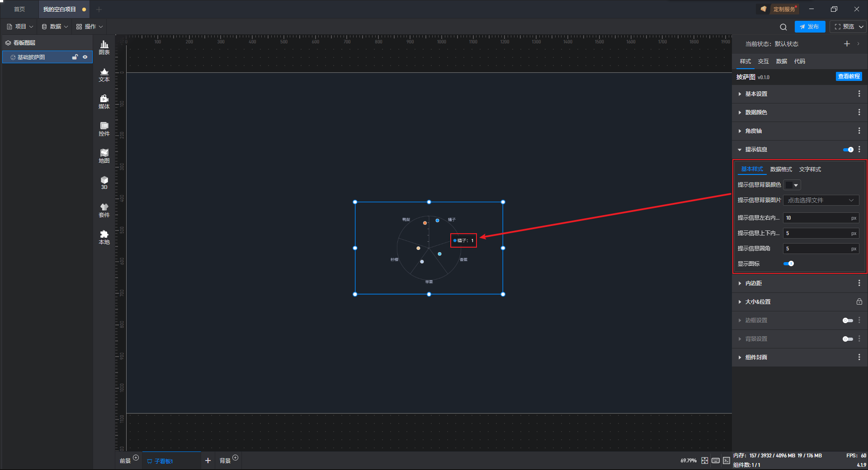The height and width of the screenshot is (470, 868).
Task: Click the 发布 publish button
Action: [810, 27]
